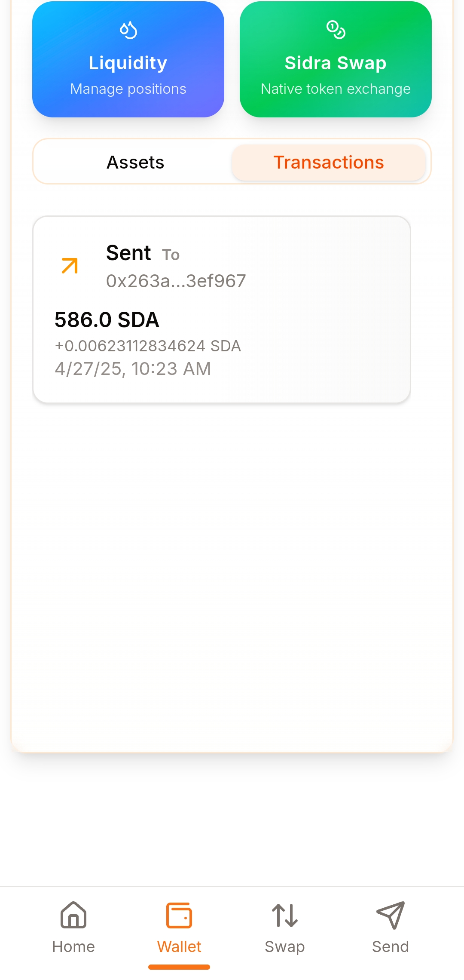Tap the Swap up-down arrows icon
Image resolution: width=464 pixels, height=980 pixels.
(285, 915)
